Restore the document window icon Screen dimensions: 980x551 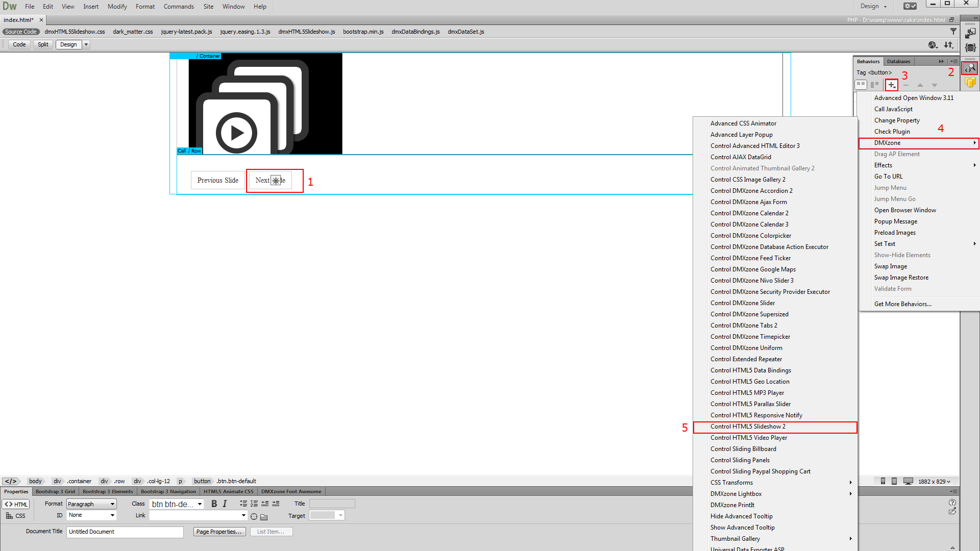(x=951, y=20)
